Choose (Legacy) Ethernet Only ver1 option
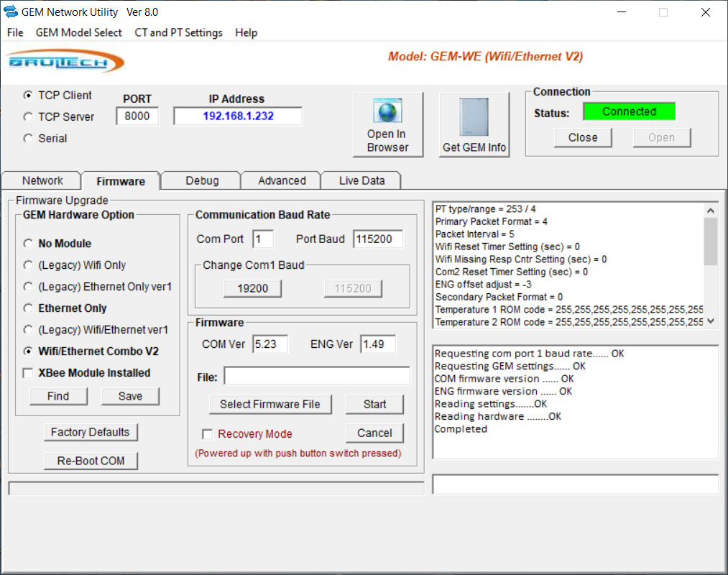728x575 pixels. pyautogui.click(x=28, y=287)
